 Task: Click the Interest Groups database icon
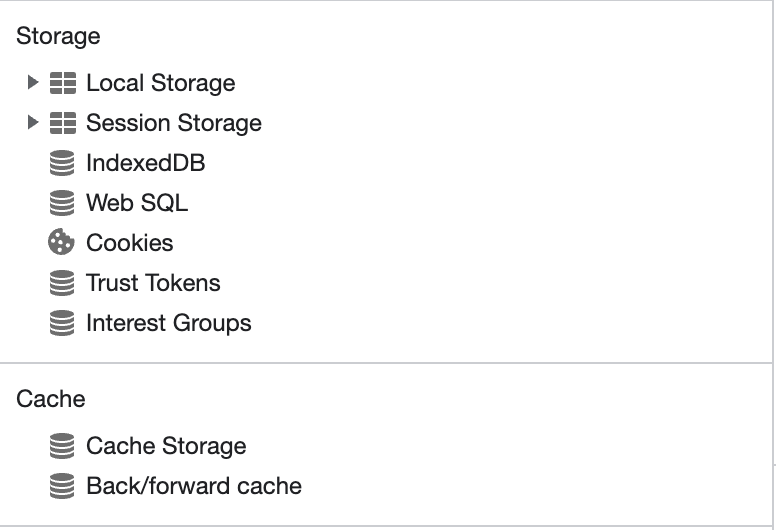[x=62, y=323]
